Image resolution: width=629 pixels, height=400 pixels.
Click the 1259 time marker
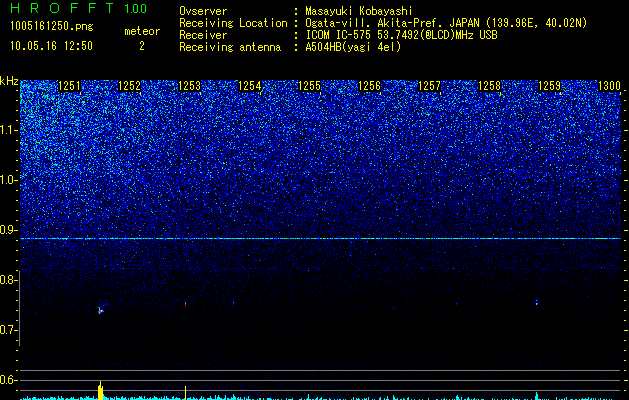[549, 86]
